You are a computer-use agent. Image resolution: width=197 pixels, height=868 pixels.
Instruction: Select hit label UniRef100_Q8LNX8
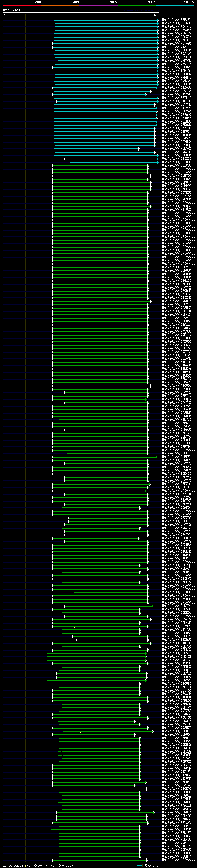click(177, 67)
